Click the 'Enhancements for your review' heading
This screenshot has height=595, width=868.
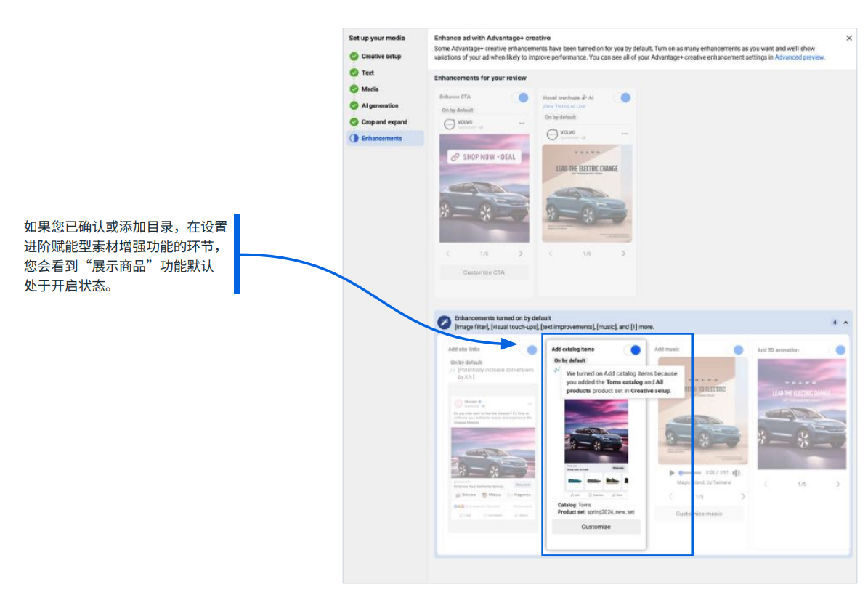[480, 78]
